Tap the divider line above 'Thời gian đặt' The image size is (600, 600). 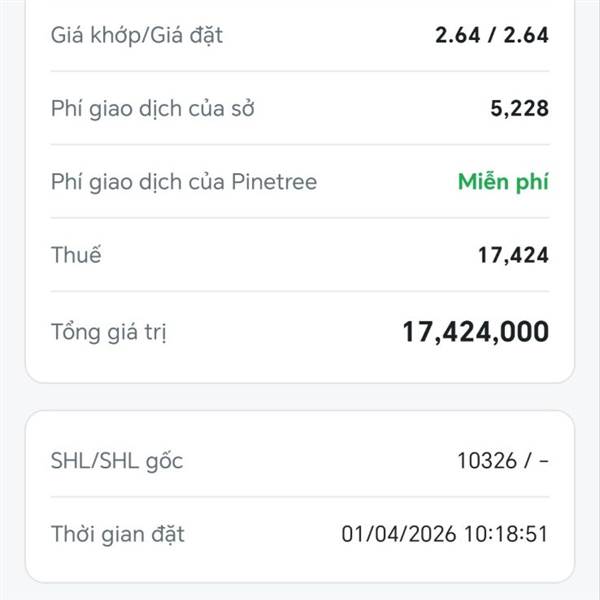300,497
